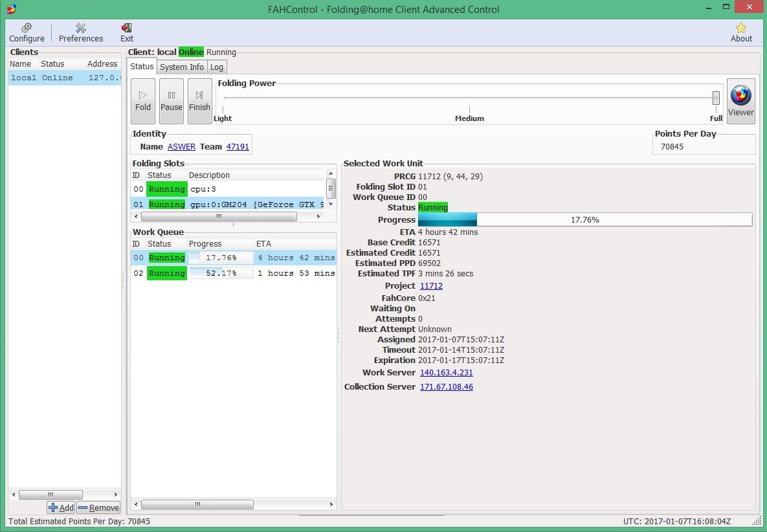Image resolution: width=767 pixels, height=532 pixels.
Task: Click the 17.76% progress bar in Selected Work Unit
Action: coord(585,219)
